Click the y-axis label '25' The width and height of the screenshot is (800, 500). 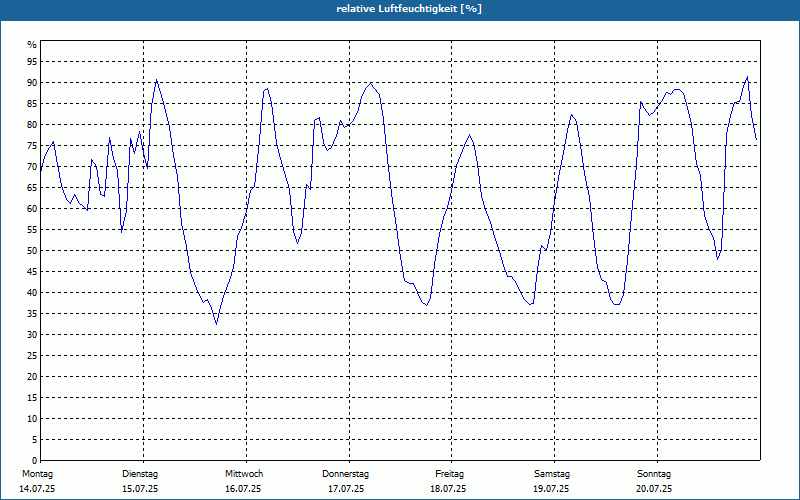point(32,356)
